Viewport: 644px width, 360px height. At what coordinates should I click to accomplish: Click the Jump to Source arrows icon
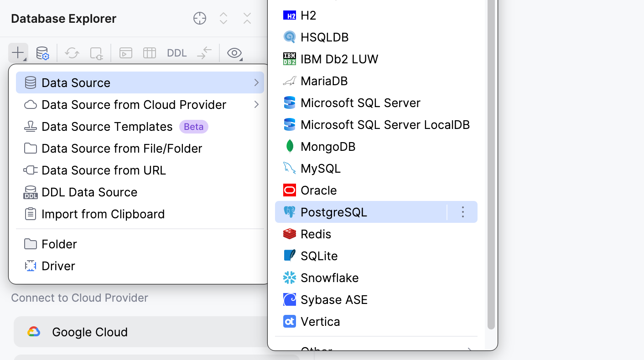204,53
